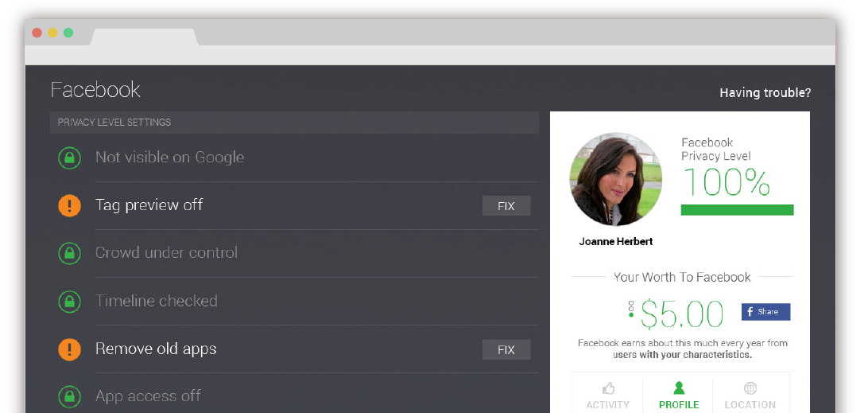This screenshot has height=413, width=868.
Task: Click the 100% privacy level value
Action: click(x=726, y=182)
